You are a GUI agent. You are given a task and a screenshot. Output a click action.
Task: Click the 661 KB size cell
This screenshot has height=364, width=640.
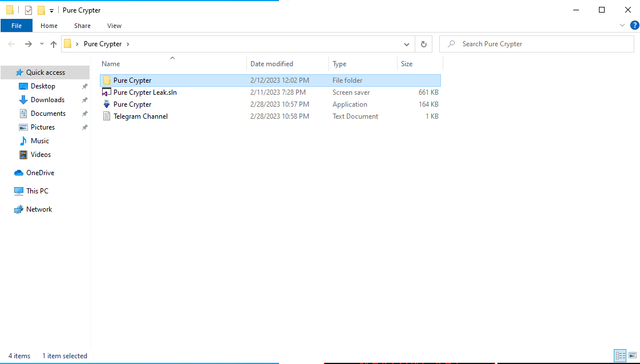click(428, 92)
